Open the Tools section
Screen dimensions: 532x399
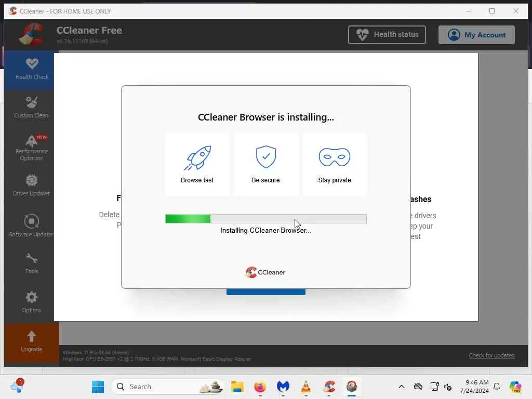pyautogui.click(x=32, y=263)
